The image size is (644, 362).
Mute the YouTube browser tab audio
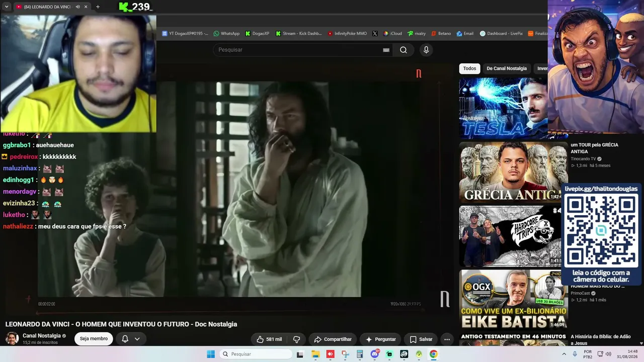(77, 7)
